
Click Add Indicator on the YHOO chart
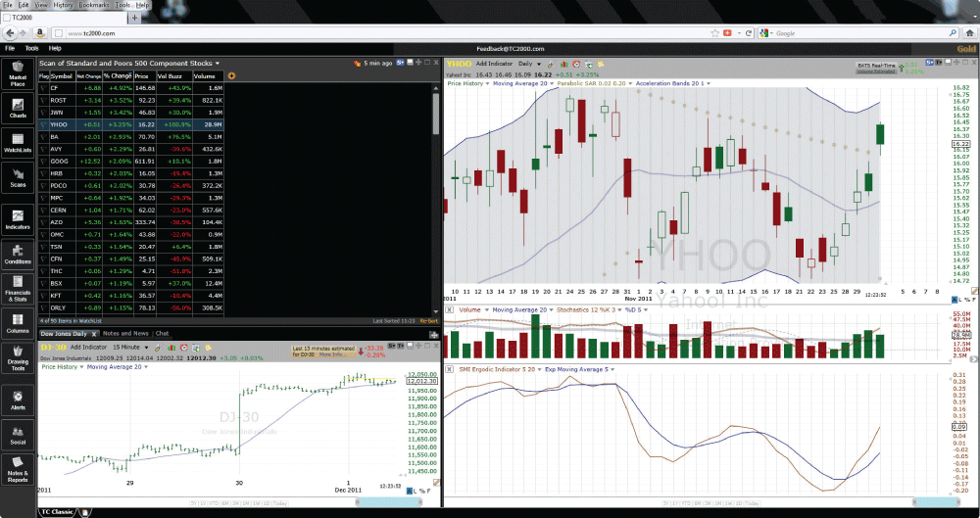(494, 63)
